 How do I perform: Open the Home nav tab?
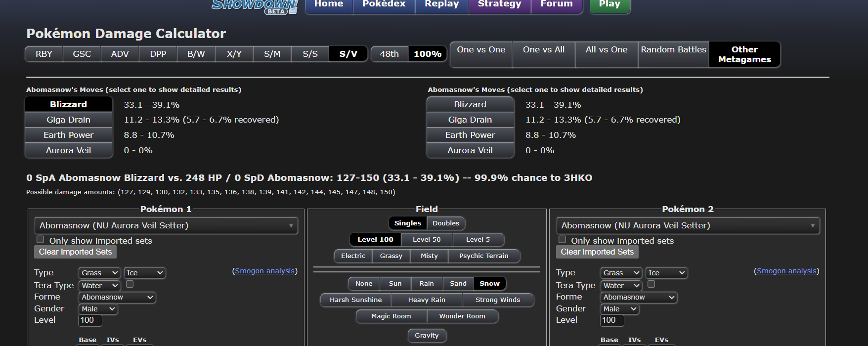click(x=329, y=5)
